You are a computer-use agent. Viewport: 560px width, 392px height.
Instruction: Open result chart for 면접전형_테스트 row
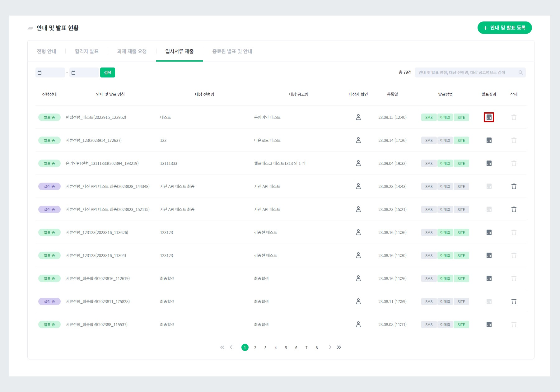click(489, 117)
